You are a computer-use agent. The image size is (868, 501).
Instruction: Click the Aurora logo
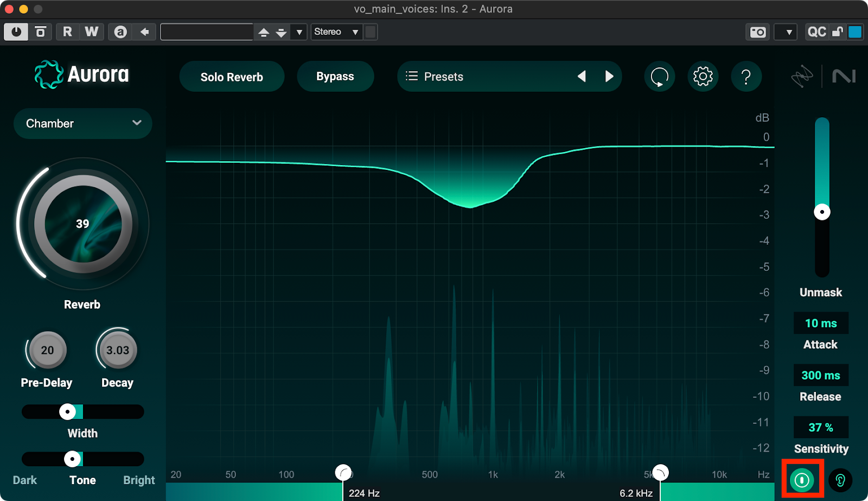click(82, 74)
